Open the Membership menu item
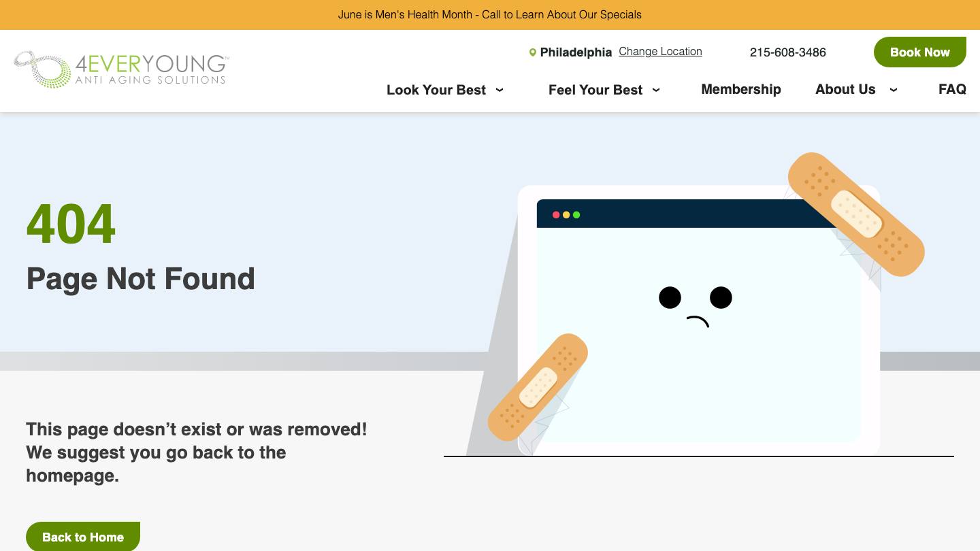The width and height of the screenshot is (980, 551). point(741,89)
